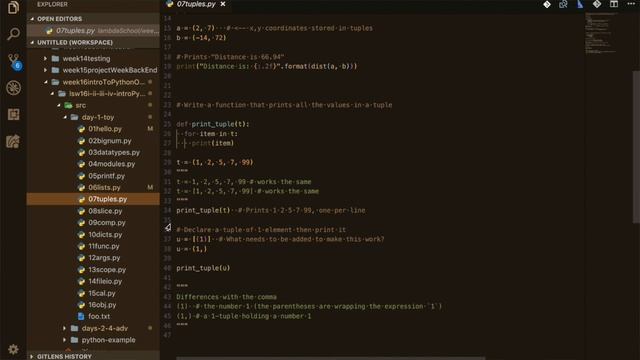Screen dimensions: 640x360
Task: Open 01hello.py in the explorer
Action: (x=93, y=129)
